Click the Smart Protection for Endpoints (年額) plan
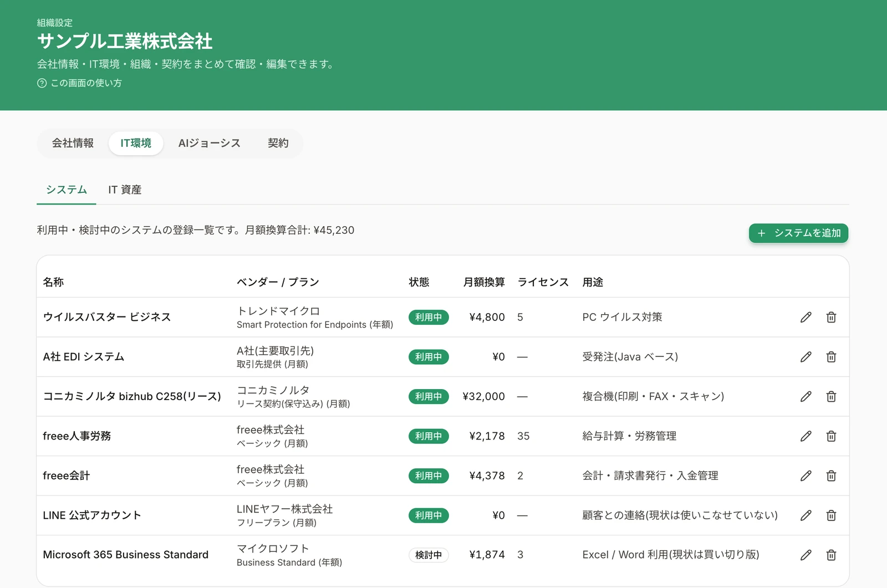The image size is (887, 588). (315, 325)
